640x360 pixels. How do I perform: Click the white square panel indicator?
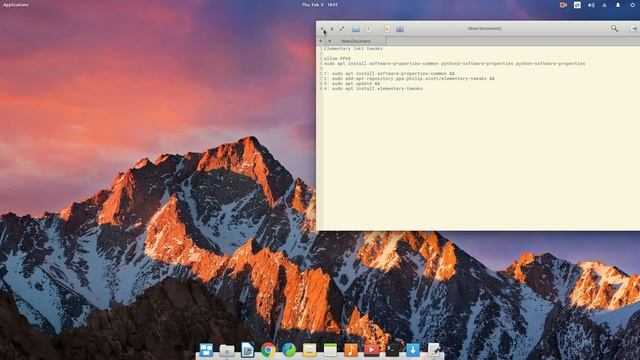click(577, 5)
